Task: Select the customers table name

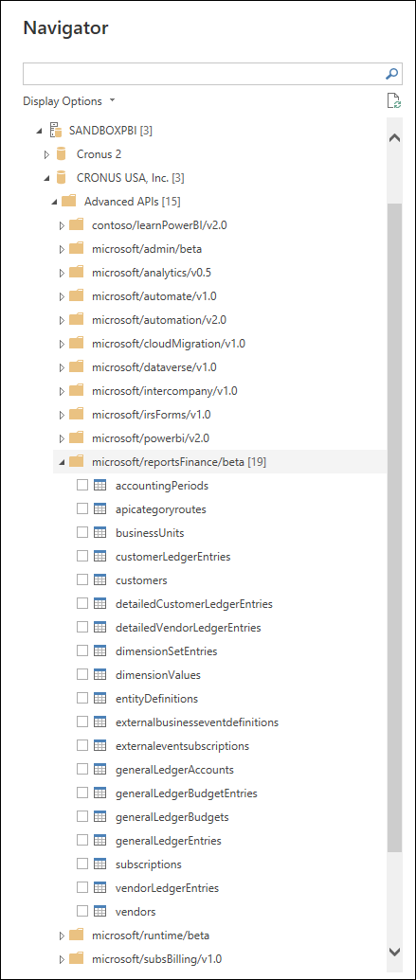Action: 141,580
